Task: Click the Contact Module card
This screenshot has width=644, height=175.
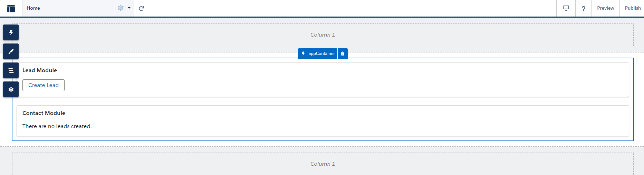Action: [323, 120]
